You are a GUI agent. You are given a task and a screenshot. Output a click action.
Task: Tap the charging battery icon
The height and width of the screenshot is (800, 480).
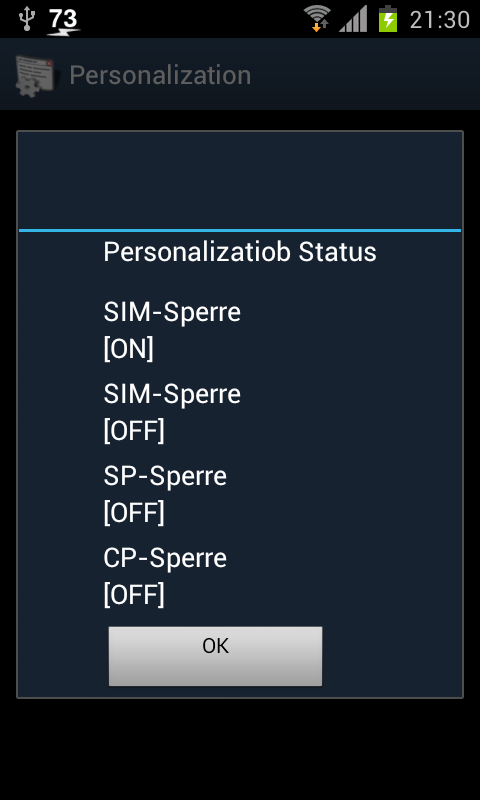388,19
